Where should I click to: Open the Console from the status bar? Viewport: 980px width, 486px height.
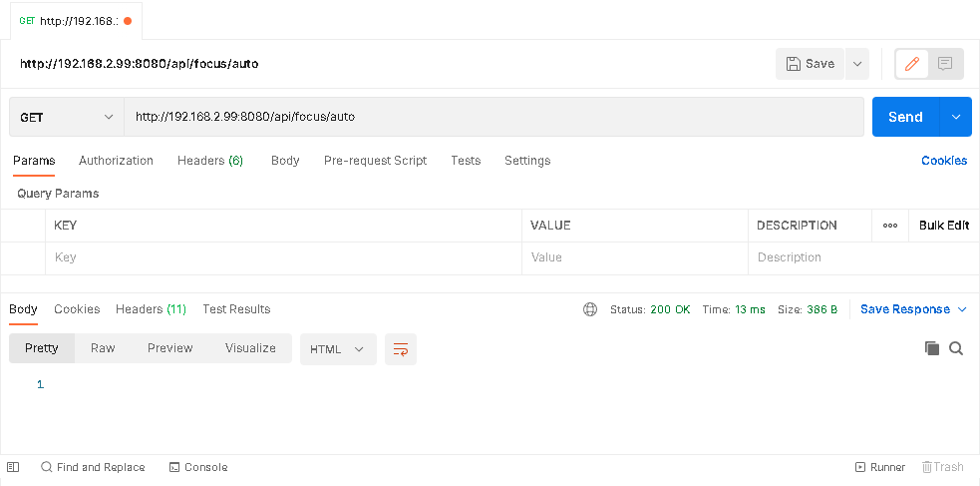pyautogui.click(x=198, y=467)
